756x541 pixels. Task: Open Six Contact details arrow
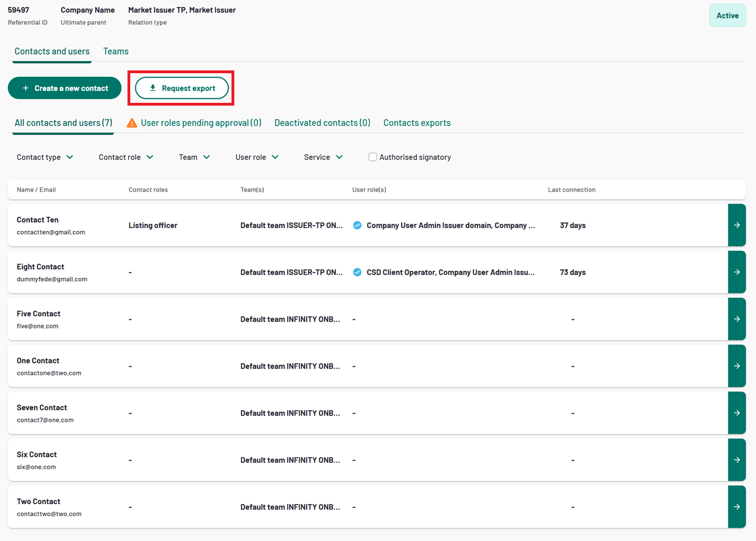coord(737,460)
